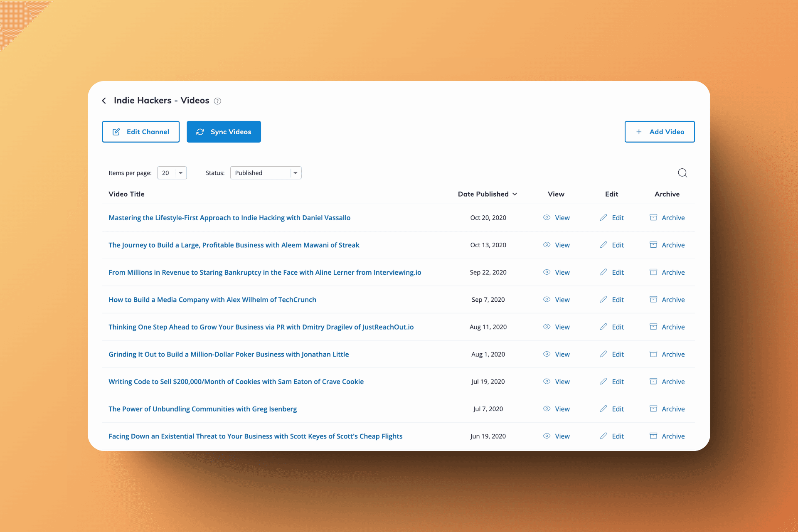Viewport: 798px width, 532px height.
Task: Click the pencil icon on Edit Channel
Action: [116, 132]
